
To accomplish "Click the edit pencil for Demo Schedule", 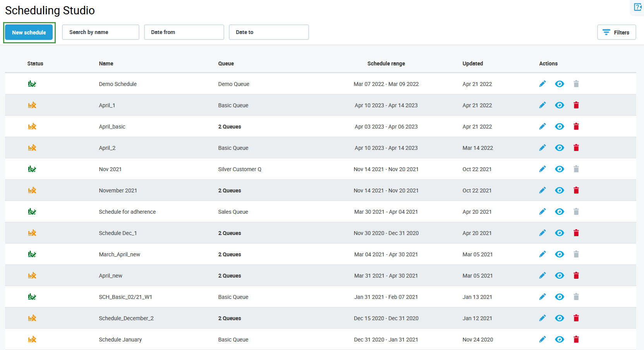I will click(x=542, y=84).
